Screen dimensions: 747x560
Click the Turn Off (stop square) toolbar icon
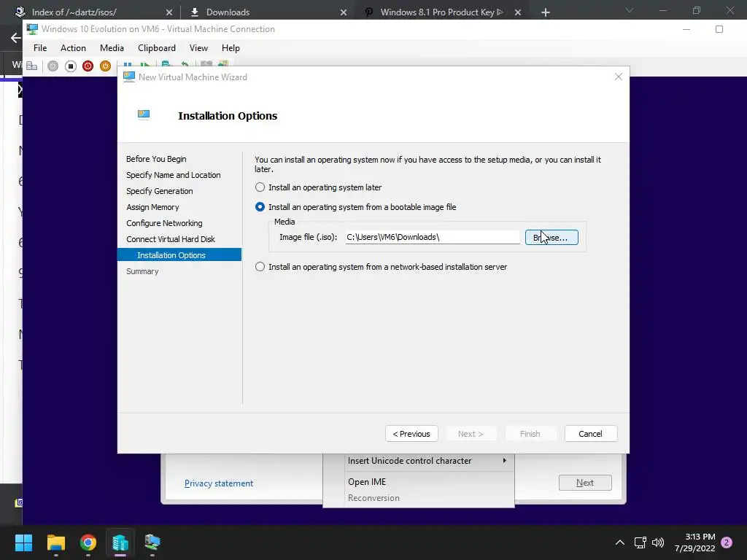pos(71,66)
